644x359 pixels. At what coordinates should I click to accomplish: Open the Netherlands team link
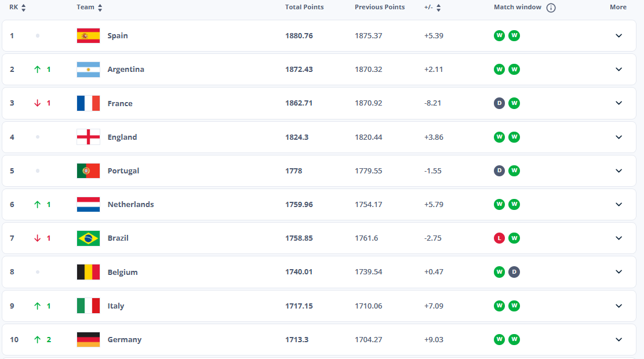(x=130, y=205)
